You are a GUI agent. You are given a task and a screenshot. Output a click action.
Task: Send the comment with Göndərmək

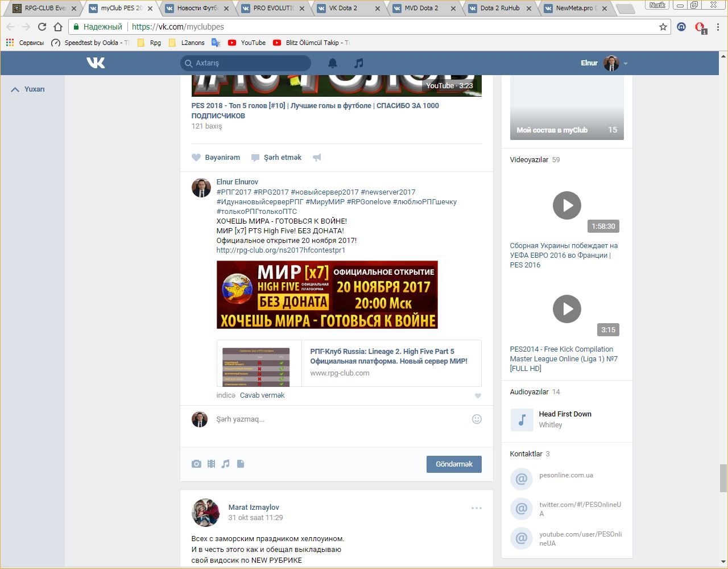click(454, 464)
